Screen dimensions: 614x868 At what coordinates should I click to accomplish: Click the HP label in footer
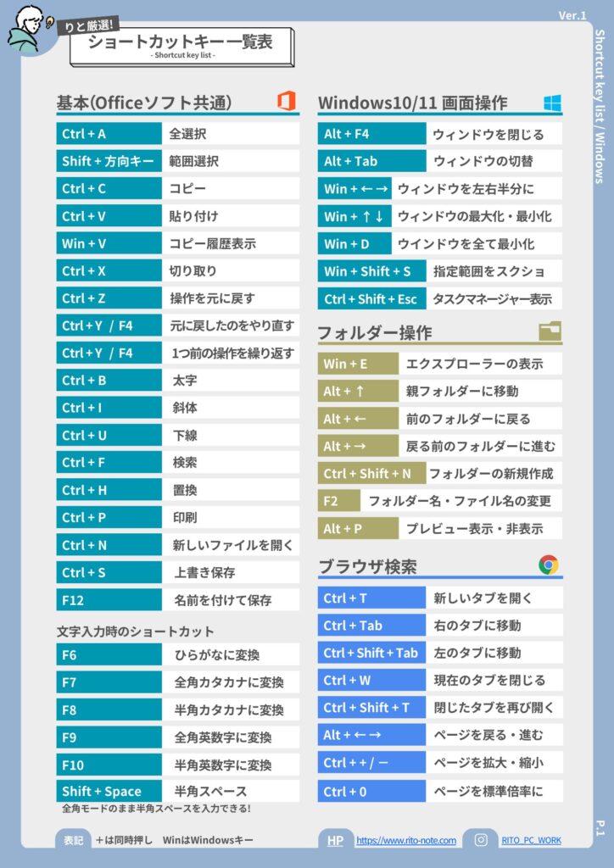[335, 840]
